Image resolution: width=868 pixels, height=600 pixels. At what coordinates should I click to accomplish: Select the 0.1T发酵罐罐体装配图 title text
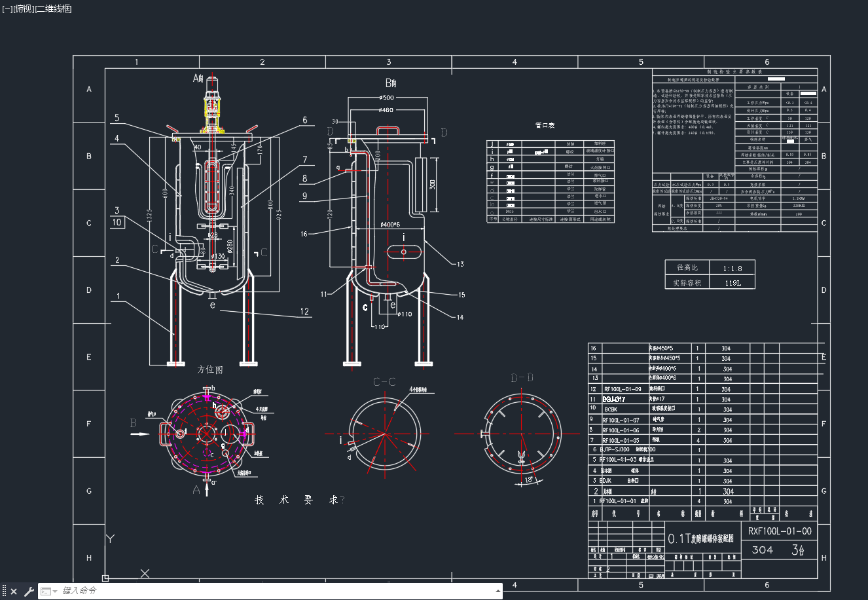coord(700,538)
